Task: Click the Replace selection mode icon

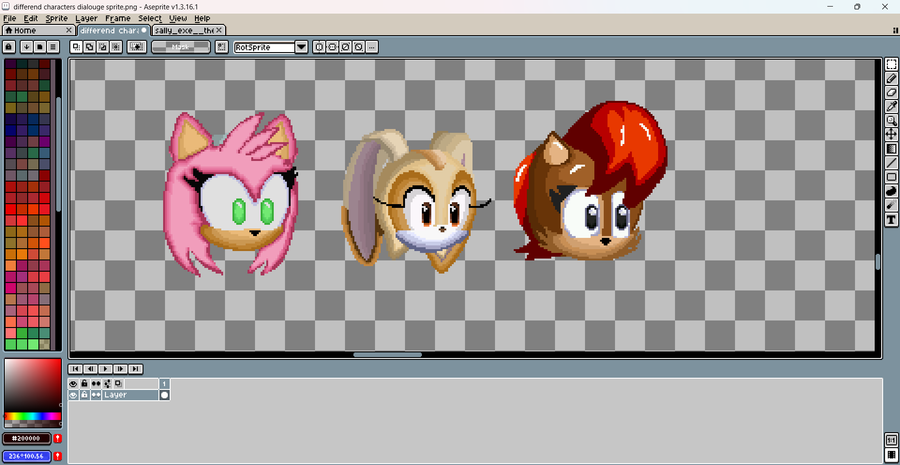Action: (76, 46)
